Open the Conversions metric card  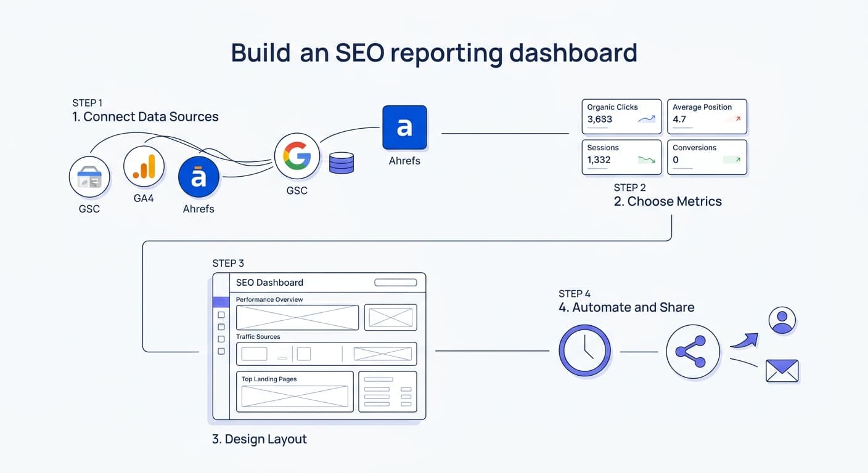point(707,157)
